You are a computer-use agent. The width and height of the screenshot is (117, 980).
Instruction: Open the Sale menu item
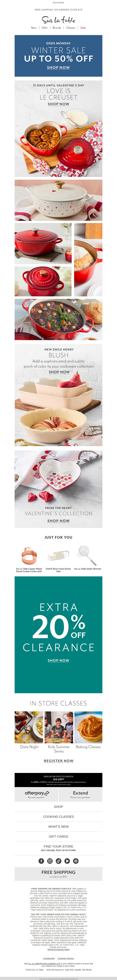(x=83, y=28)
